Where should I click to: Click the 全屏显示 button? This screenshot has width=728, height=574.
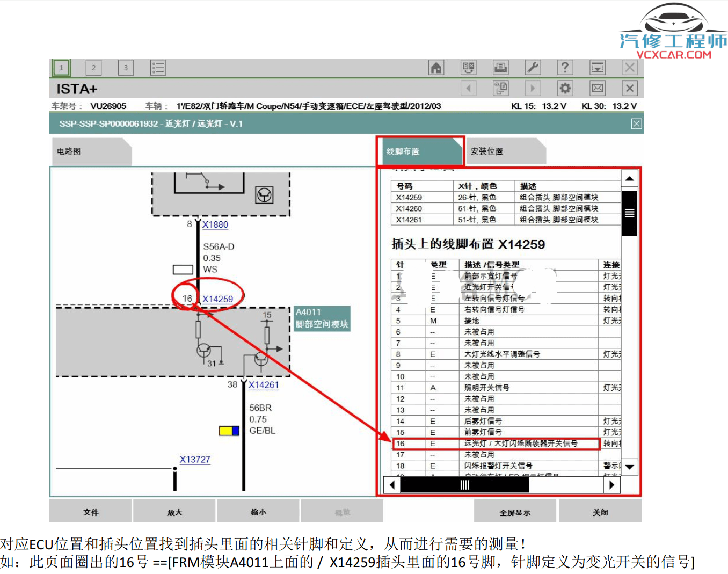(514, 511)
